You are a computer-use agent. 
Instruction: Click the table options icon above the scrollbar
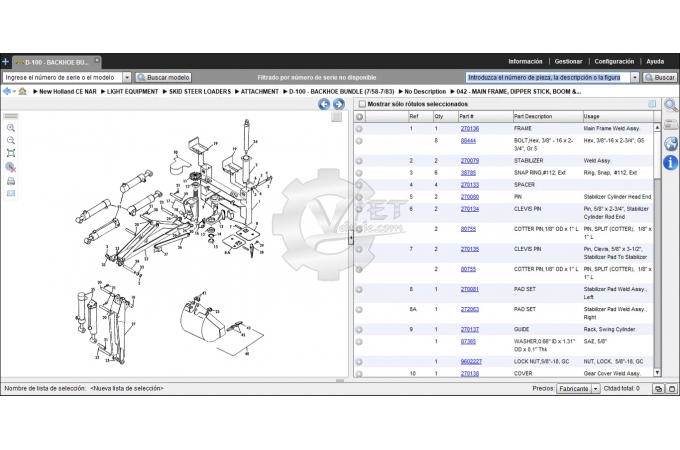click(x=652, y=104)
